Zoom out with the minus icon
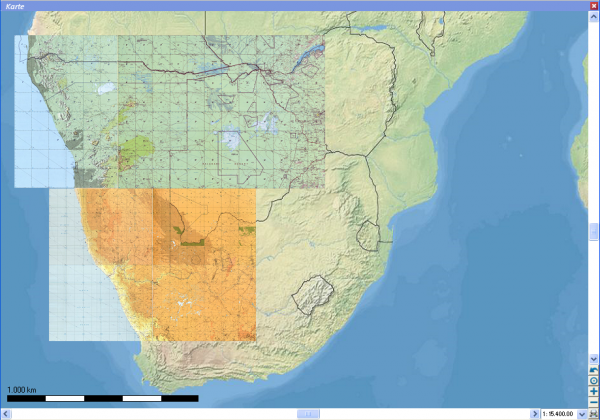 (593, 402)
